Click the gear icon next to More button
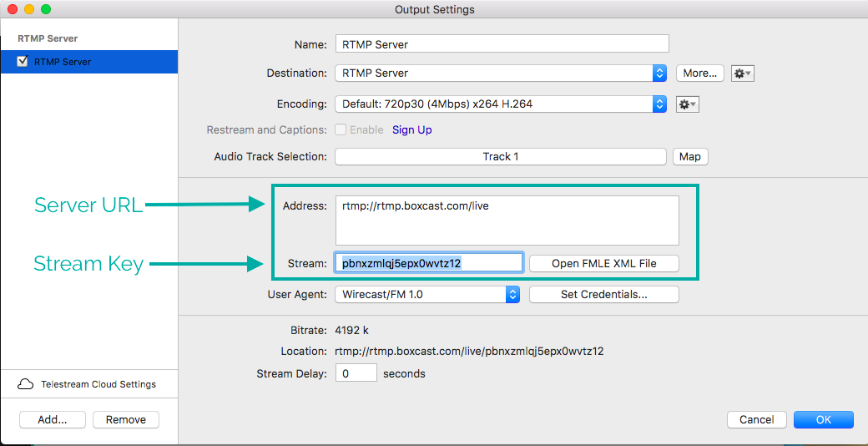868x446 pixels. coord(742,73)
